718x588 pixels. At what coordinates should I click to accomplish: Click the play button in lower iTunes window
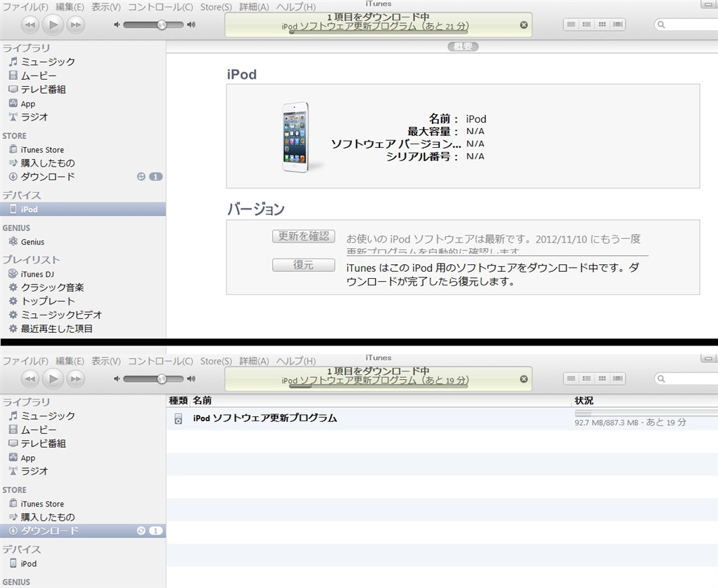(x=53, y=379)
